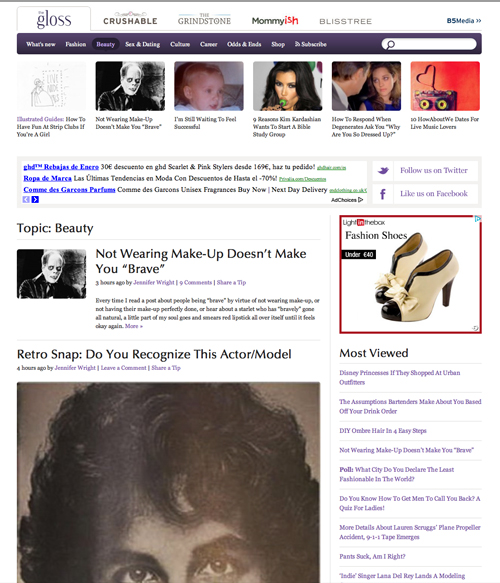Open the RSS Subscribe link
500x583 pixels.
[310, 44]
